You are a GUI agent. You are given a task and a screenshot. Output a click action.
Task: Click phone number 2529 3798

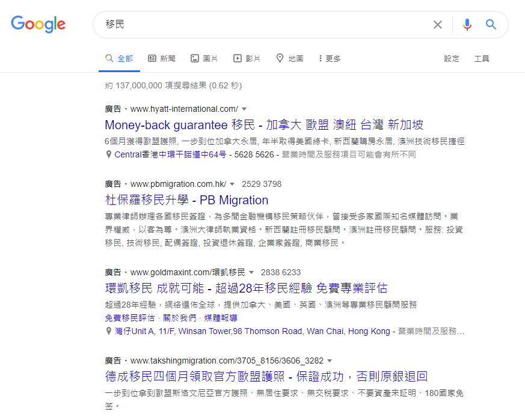(262, 184)
